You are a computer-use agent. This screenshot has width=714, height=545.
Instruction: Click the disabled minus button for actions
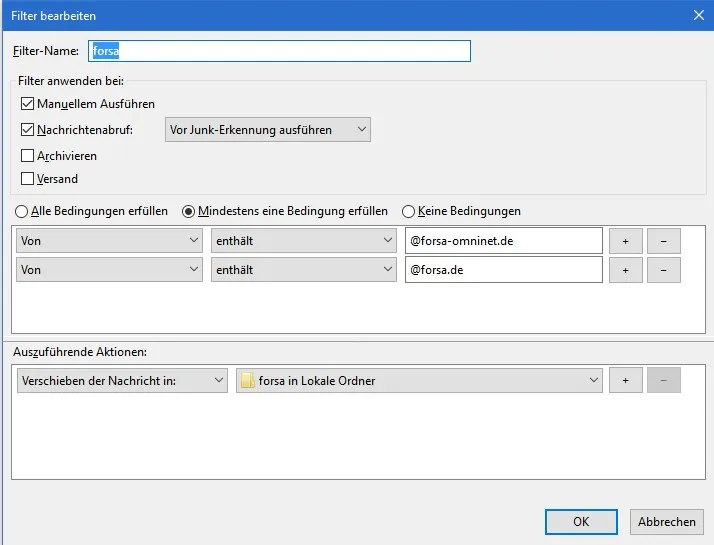point(664,380)
